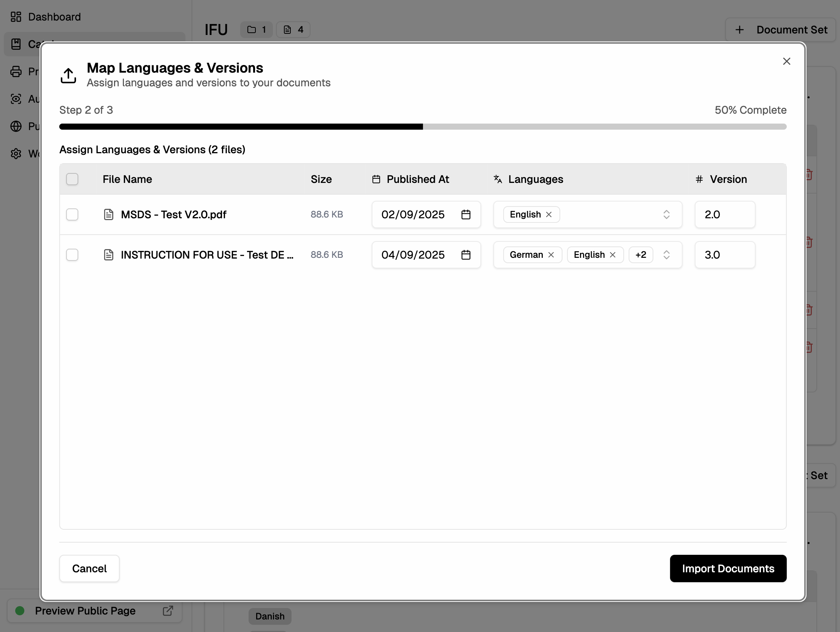This screenshot has width=840, height=632.
Task: Click the step progress bar
Action: pos(423,127)
